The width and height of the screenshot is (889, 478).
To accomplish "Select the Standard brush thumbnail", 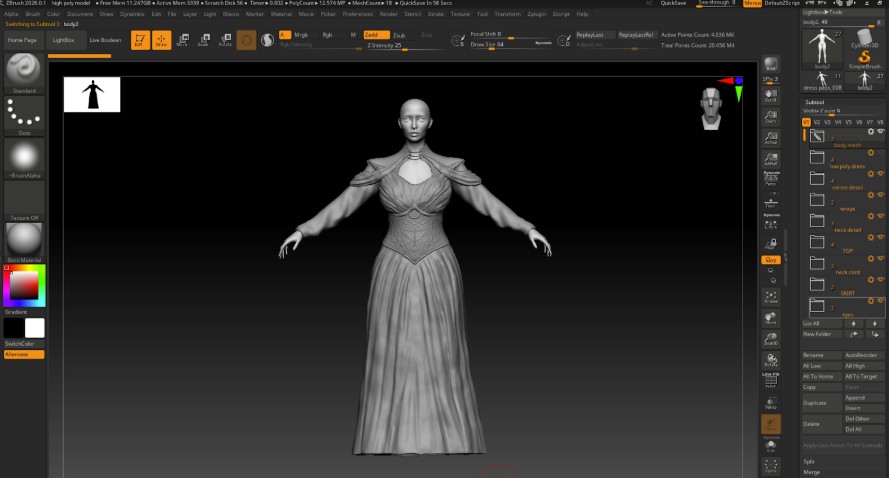I will point(23,70).
